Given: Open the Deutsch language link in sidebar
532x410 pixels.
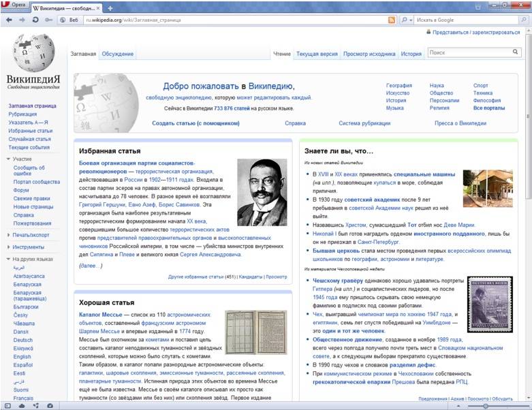Looking at the screenshot, I should (x=23, y=340).
